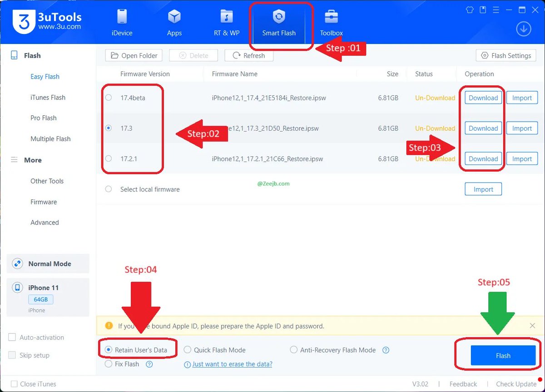Viewport: 545px width, 392px height.
Task: Open iTunes Flash in the sidebar
Action: point(48,97)
